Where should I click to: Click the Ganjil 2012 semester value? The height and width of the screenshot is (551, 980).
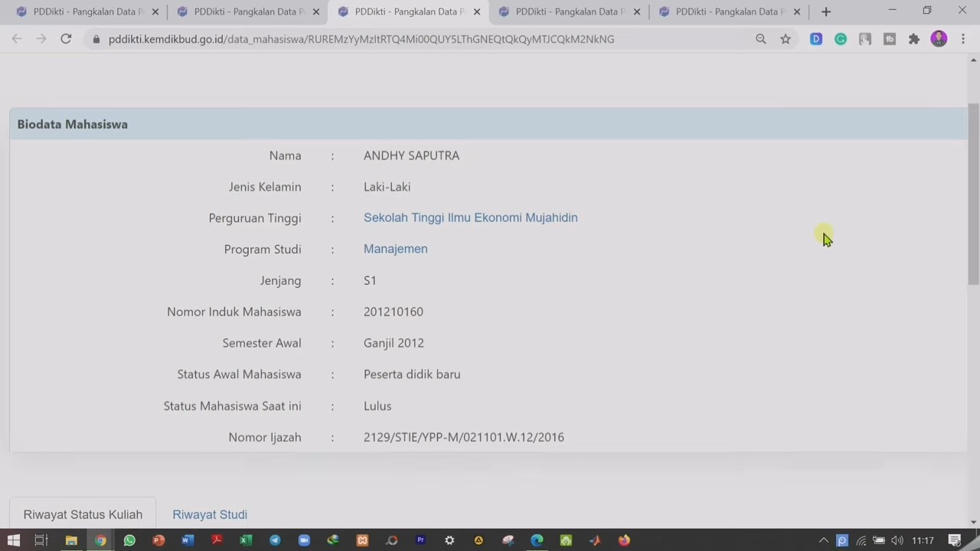pyautogui.click(x=394, y=343)
